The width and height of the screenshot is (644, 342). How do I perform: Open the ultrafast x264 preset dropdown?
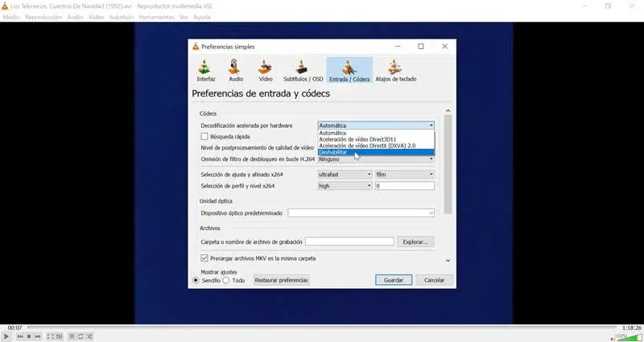pos(345,175)
